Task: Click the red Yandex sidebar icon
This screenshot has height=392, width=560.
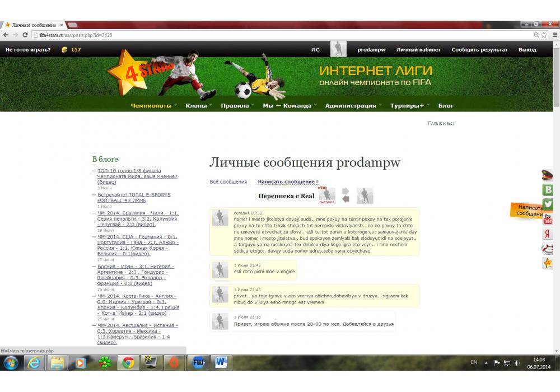Action: point(548,234)
